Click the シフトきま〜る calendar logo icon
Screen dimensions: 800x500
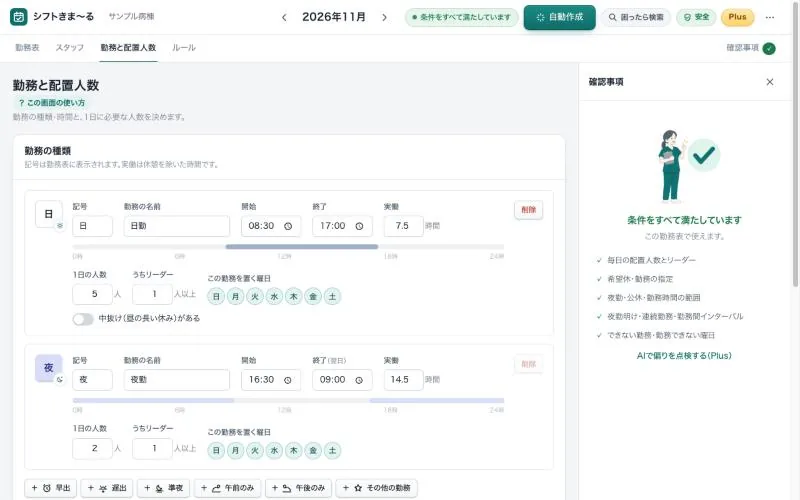(19, 17)
